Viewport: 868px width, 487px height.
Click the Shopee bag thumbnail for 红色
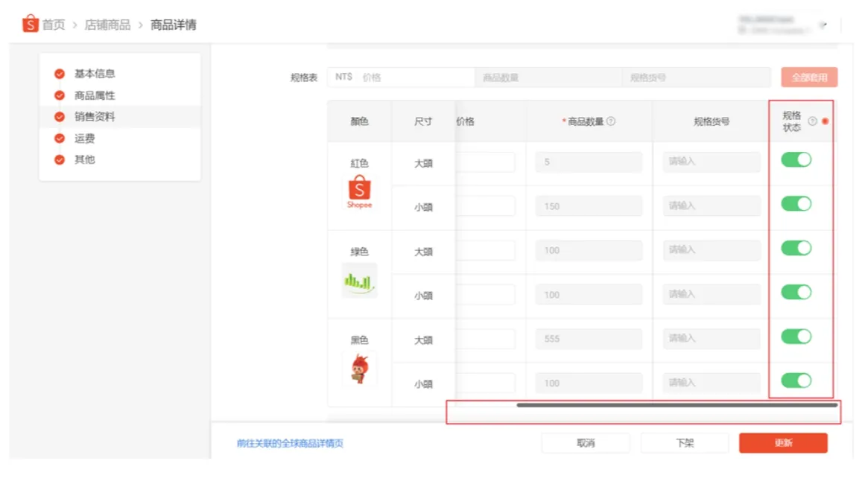(x=359, y=191)
